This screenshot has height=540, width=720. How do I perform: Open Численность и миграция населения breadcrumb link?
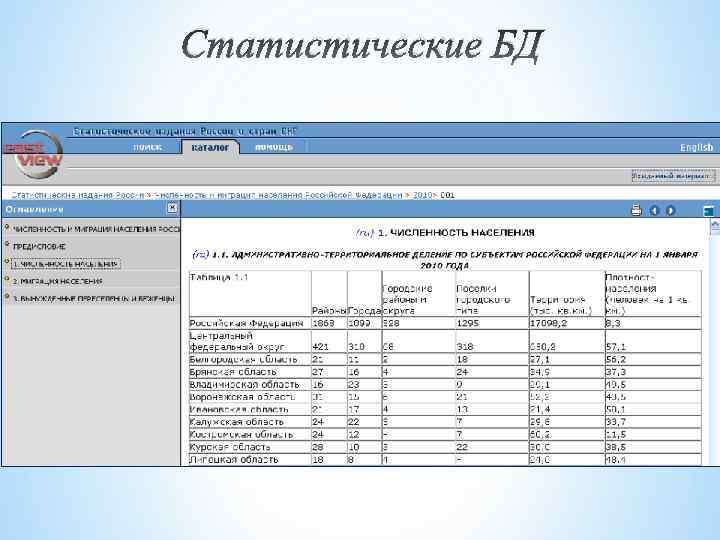tap(278, 195)
